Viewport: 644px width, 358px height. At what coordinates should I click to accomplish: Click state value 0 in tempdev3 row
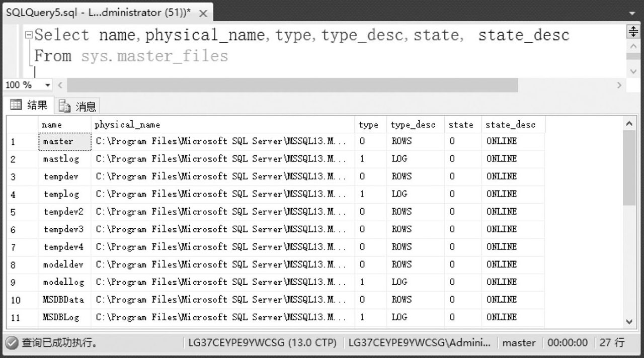(463, 230)
